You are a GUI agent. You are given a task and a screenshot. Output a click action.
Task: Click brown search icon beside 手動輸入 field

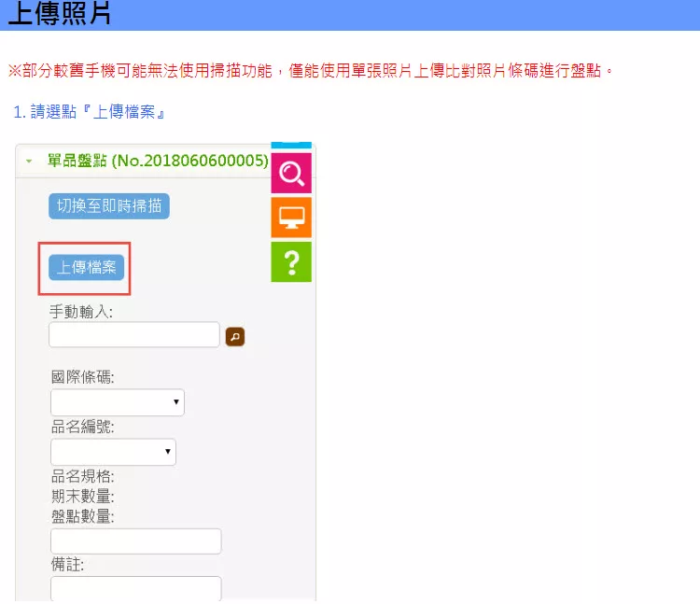[235, 336]
